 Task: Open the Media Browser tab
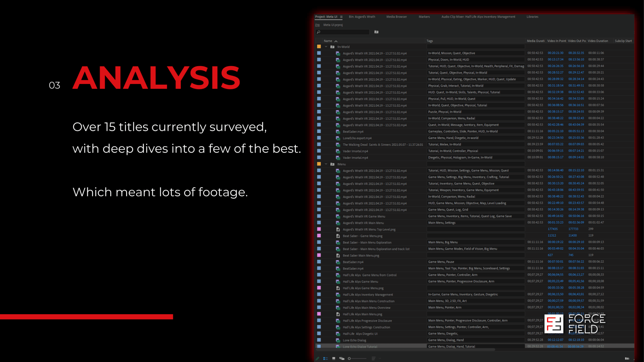[x=396, y=17]
